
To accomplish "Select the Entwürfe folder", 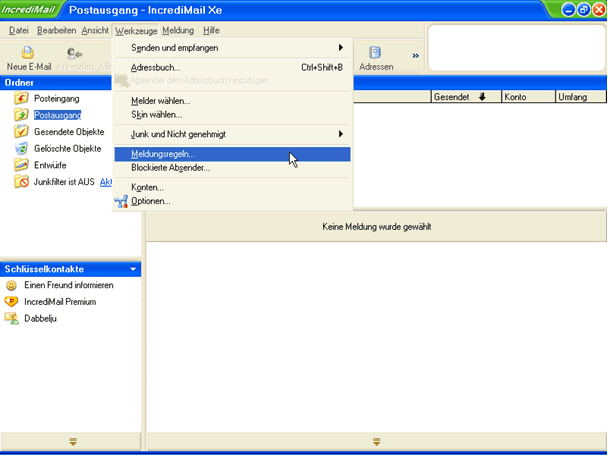I will coord(50,166).
